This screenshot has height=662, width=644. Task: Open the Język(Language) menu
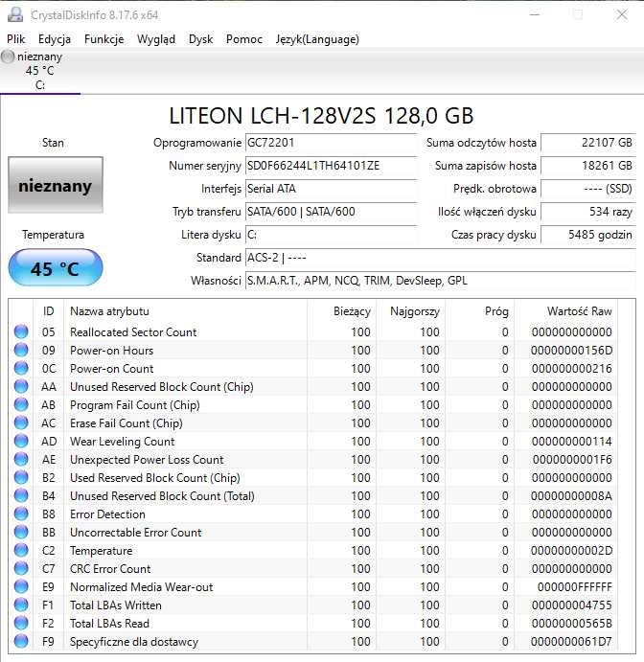click(317, 39)
